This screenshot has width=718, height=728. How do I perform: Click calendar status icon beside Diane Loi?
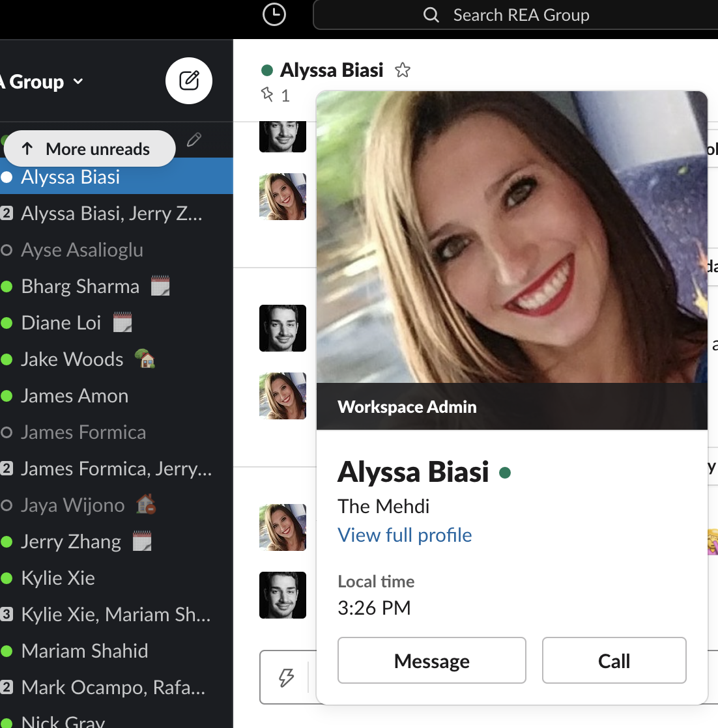122,322
